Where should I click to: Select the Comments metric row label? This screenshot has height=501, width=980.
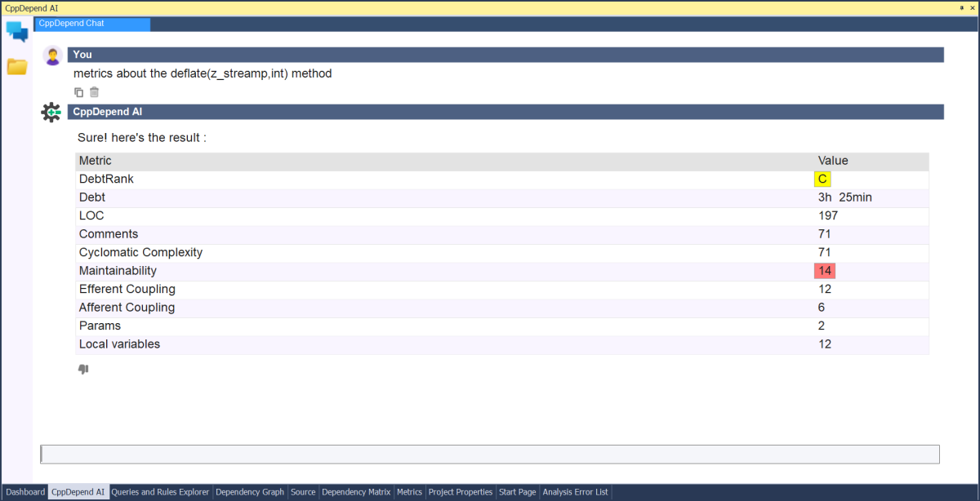click(109, 234)
